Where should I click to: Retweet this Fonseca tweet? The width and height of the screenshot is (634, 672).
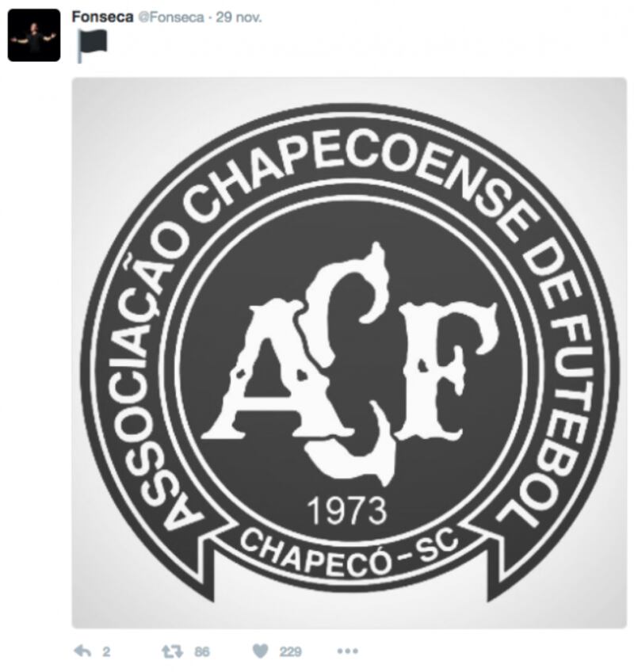tap(172, 651)
